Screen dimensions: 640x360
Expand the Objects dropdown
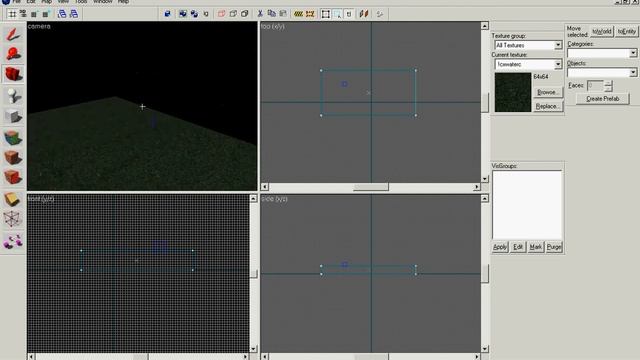pyautogui.click(x=633, y=72)
